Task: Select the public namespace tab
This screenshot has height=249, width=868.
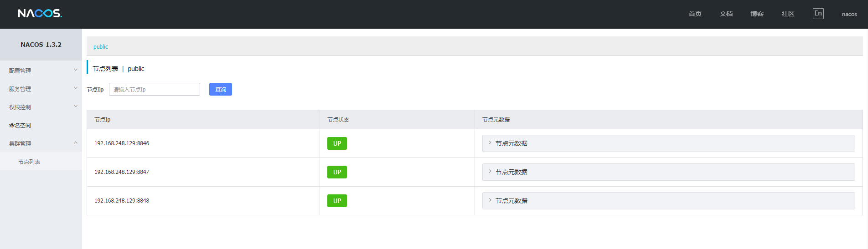Action: pos(101,46)
